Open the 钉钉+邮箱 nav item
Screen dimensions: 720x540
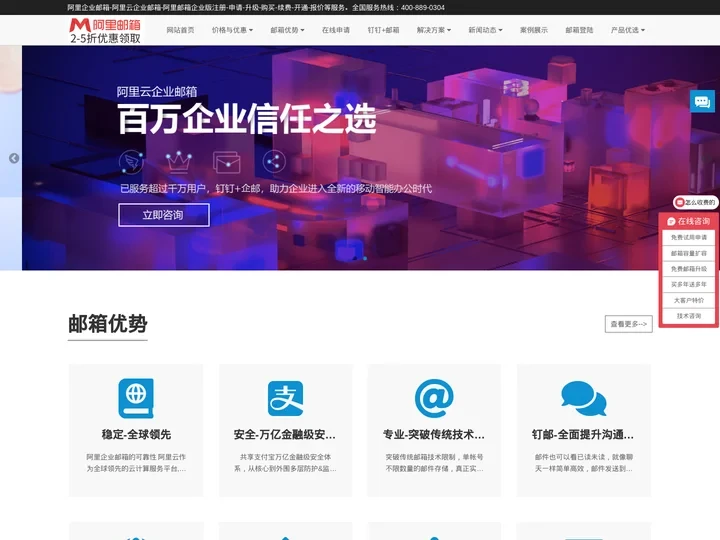(383, 30)
